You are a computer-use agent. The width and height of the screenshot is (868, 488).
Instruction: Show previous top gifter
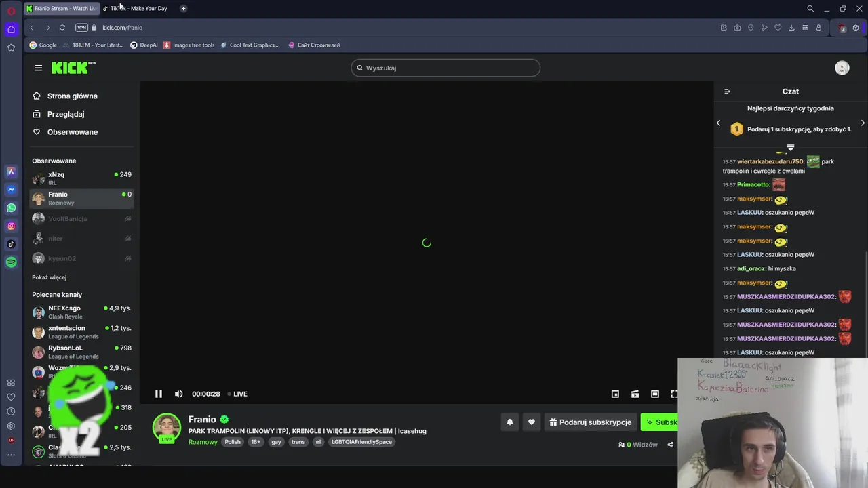tap(719, 123)
